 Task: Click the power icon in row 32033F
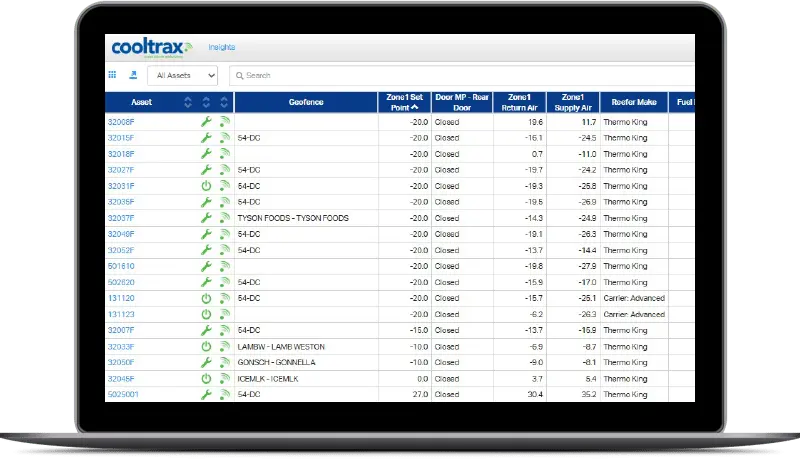(206, 346)
